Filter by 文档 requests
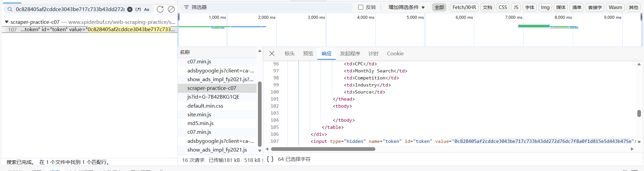This screenshot has width=644, height=171. pos(487,7)
